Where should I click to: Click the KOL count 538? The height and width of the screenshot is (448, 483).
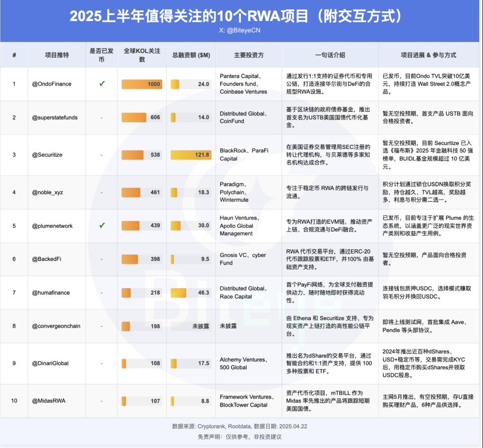(x=155, y=155)
